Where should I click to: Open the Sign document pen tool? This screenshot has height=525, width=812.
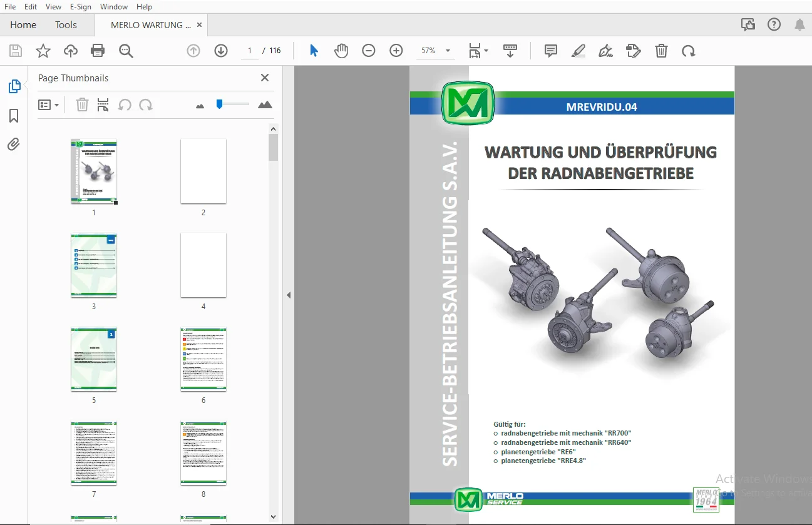point(605,51)
